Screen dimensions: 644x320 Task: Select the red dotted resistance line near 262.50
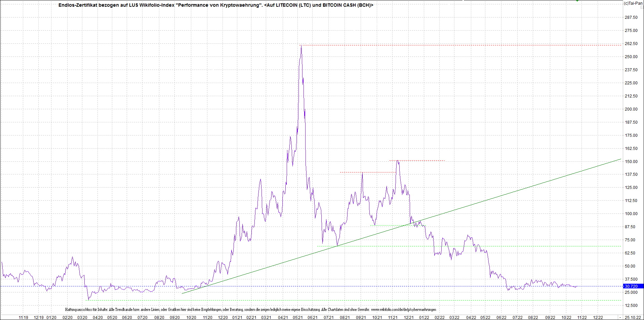tap(460, 45)
